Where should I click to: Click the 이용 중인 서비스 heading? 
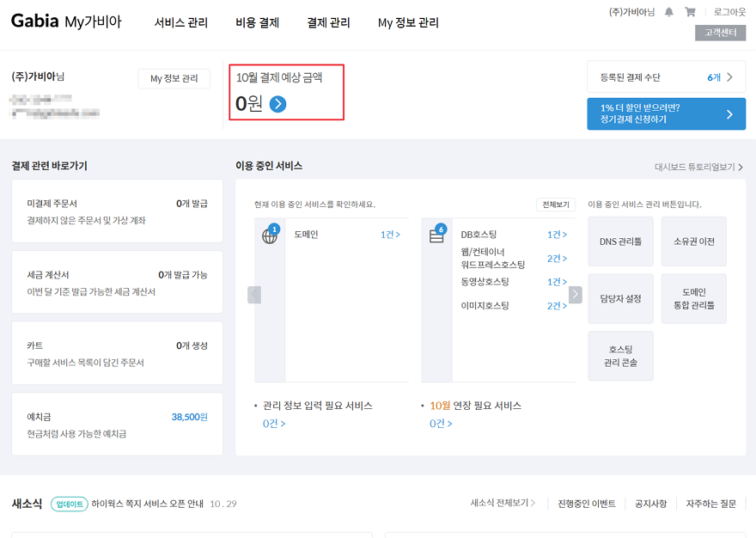tap(269, 166)
